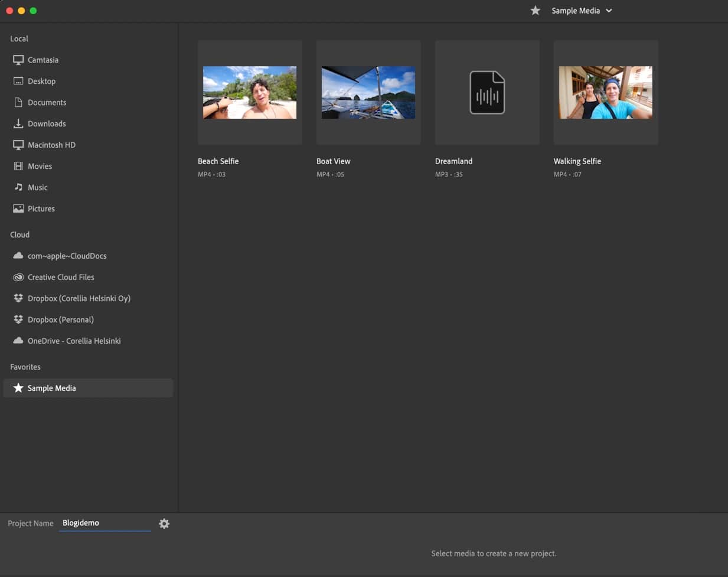Open the Desktop folder label
This screenshot has width=728, height=577.
click(x=41, y=81)
